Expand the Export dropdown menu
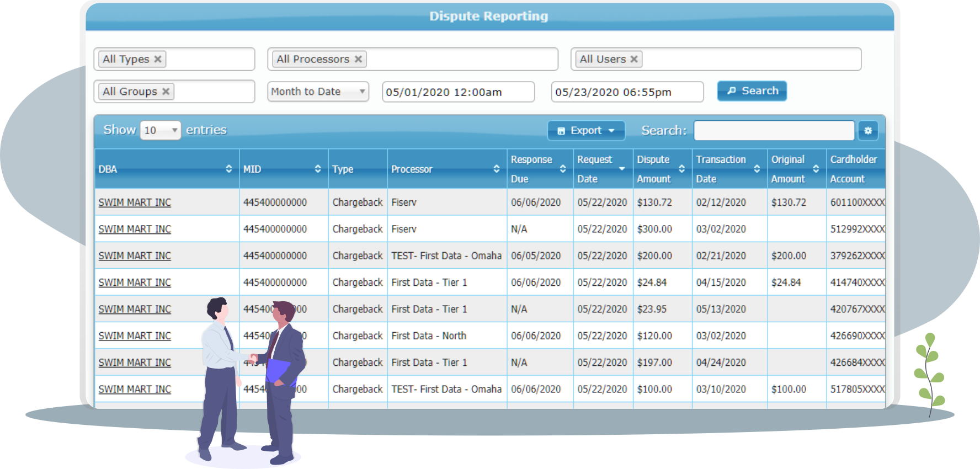The image size is (980, 469). [x=586, y=131]
